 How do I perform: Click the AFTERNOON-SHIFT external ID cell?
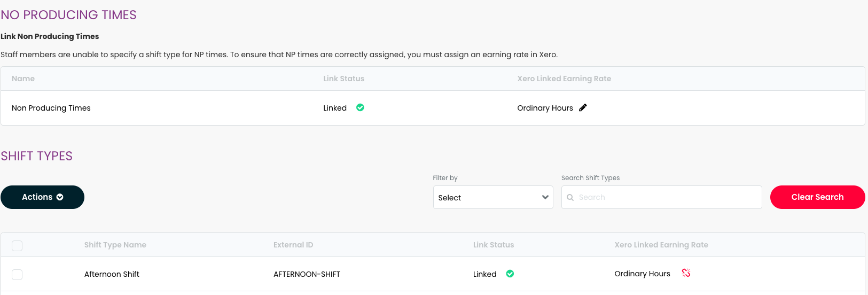tap(307, 274)
